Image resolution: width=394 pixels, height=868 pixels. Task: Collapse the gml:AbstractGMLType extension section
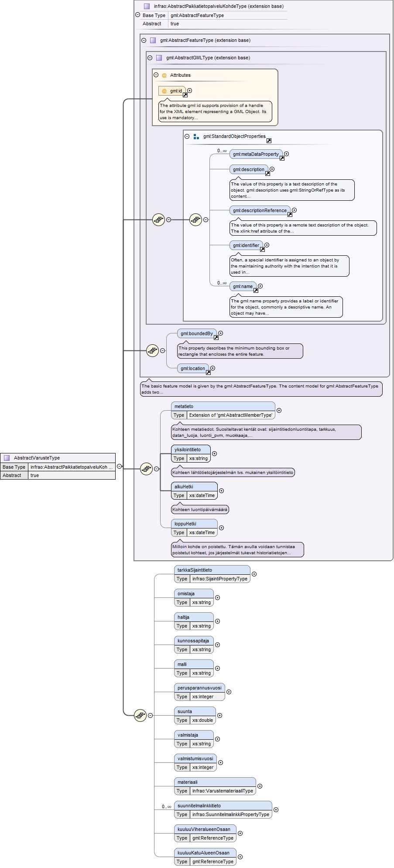pyautogui.click(x=150, y=58)
